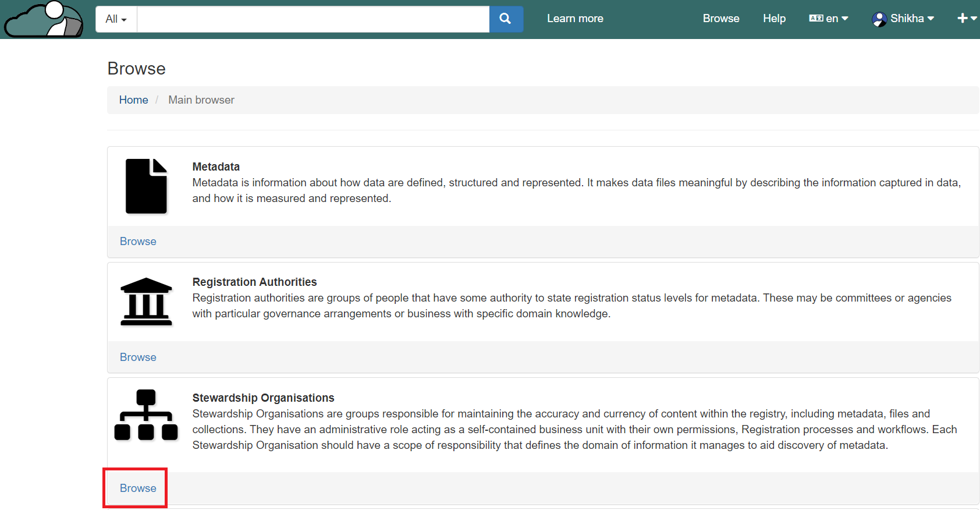The height and width of the screenshot is (510, 980).
Task: Focus the search text field
Action: tap(313, 19)
